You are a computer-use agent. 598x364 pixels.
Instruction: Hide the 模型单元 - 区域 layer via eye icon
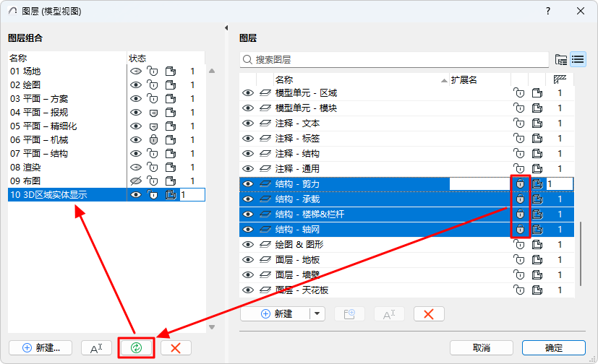pyautogui.click(x=248, y=93)
